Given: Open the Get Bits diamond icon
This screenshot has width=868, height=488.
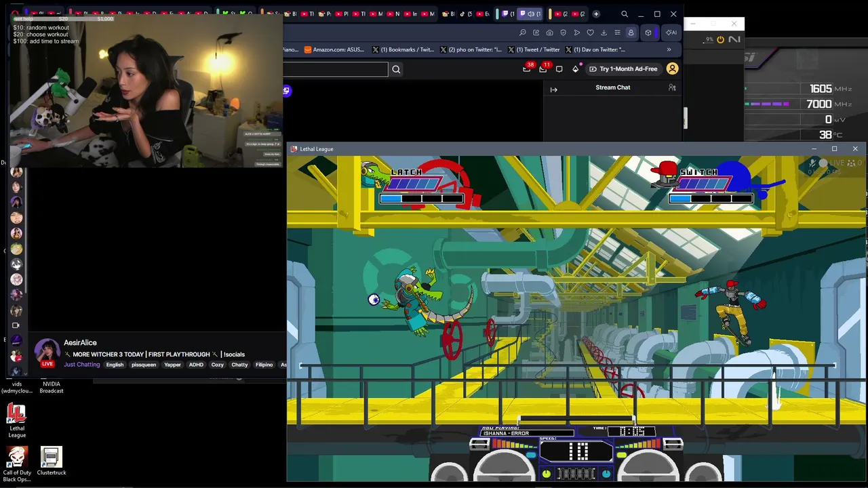Looking at the screenshot, I should point(576,68).
